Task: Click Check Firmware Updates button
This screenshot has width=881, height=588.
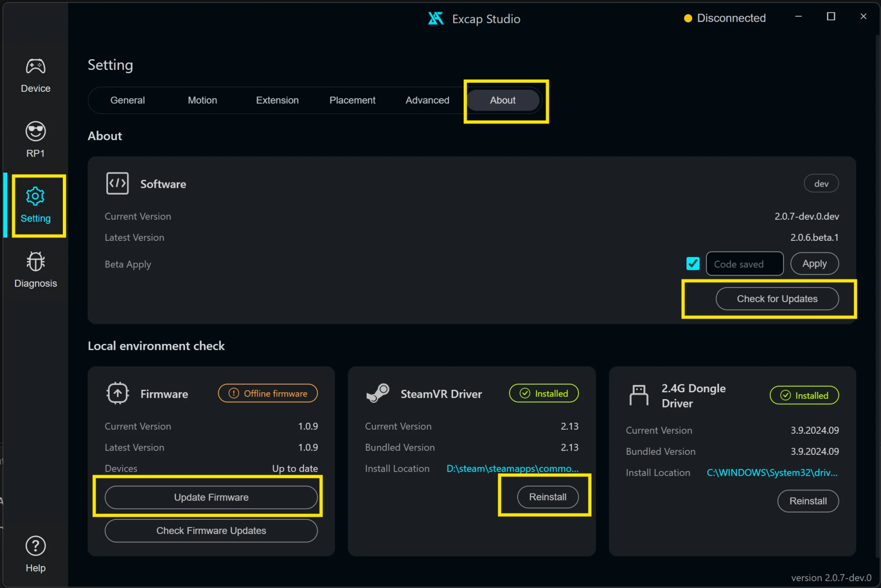Action: point(211,531)
